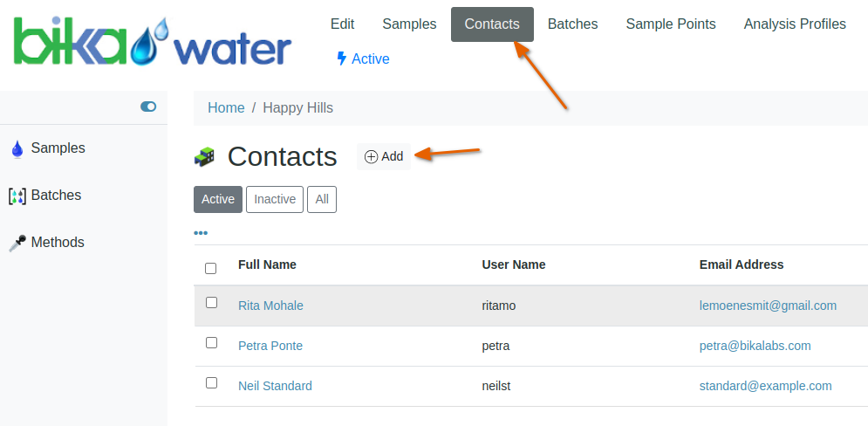Switch to the Sample Points tab

(670, 24)
